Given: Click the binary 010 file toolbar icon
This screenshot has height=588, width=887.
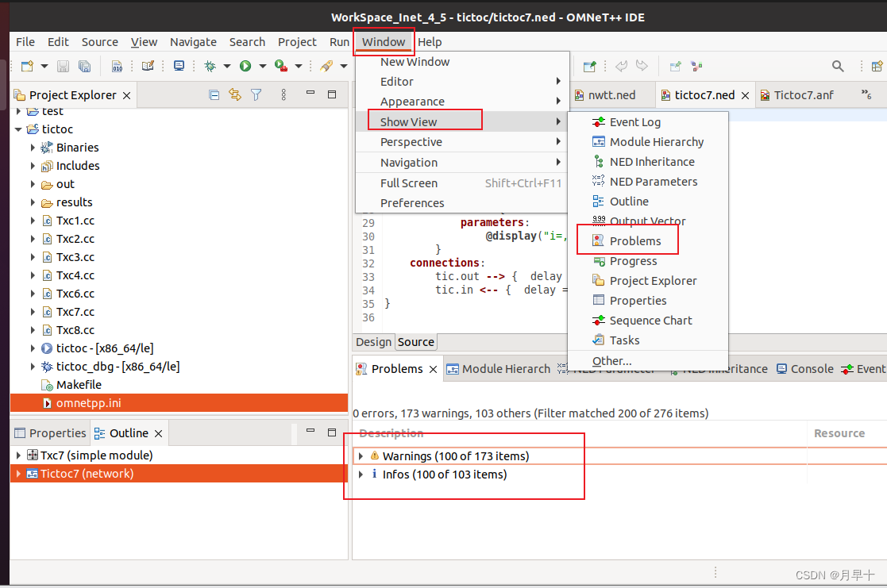Looking at the screenshot, I should pos(117,66).
